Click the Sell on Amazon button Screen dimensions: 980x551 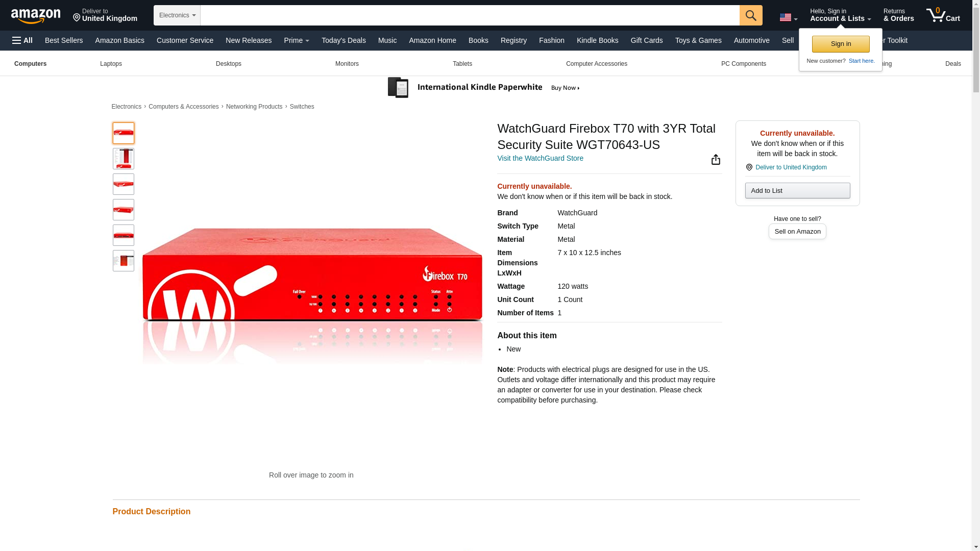[797, 232]
